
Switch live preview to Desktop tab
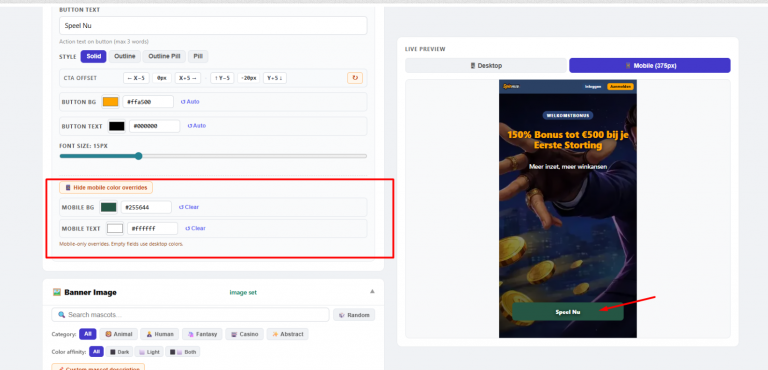[x=486, y=66]
